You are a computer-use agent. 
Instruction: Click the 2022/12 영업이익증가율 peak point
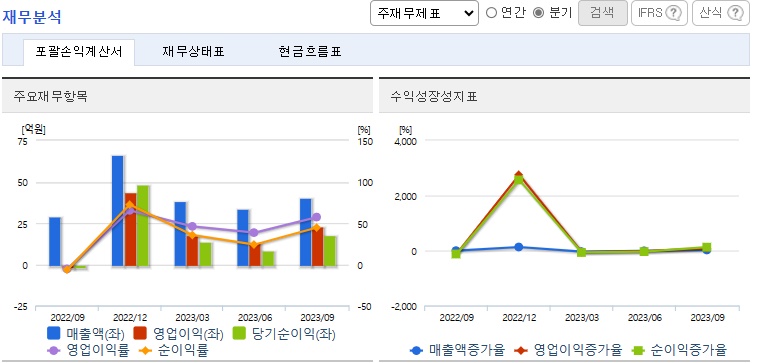tap(519, 175)
